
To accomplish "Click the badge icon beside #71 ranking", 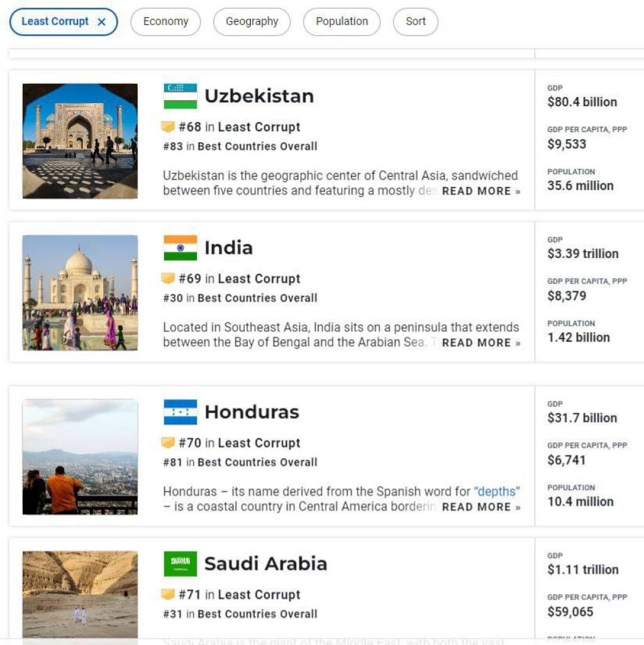I will pos(168,595).
